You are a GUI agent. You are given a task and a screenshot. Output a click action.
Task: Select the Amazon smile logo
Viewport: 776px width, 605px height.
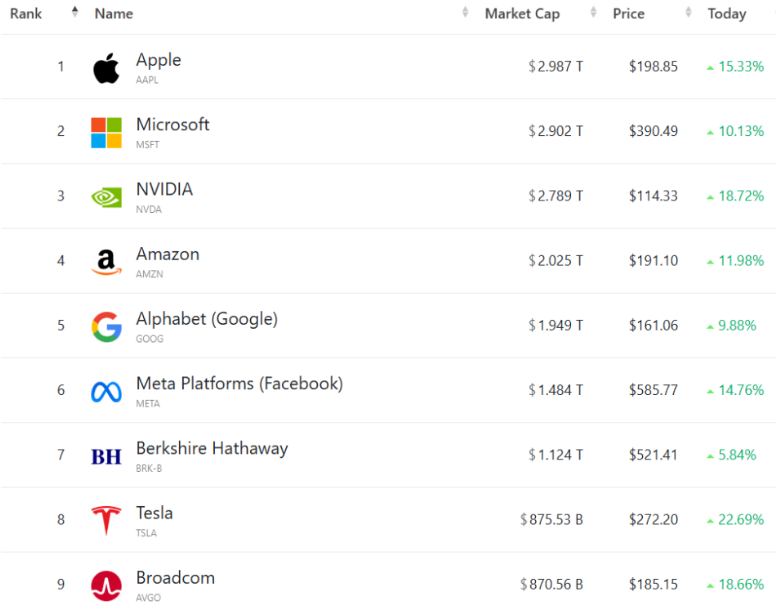pos(106,262)
